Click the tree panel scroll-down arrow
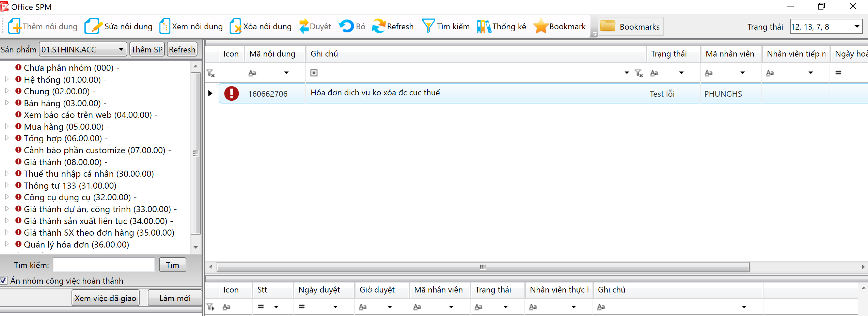Viewport: 868px width, 316px height. point(195,247)
